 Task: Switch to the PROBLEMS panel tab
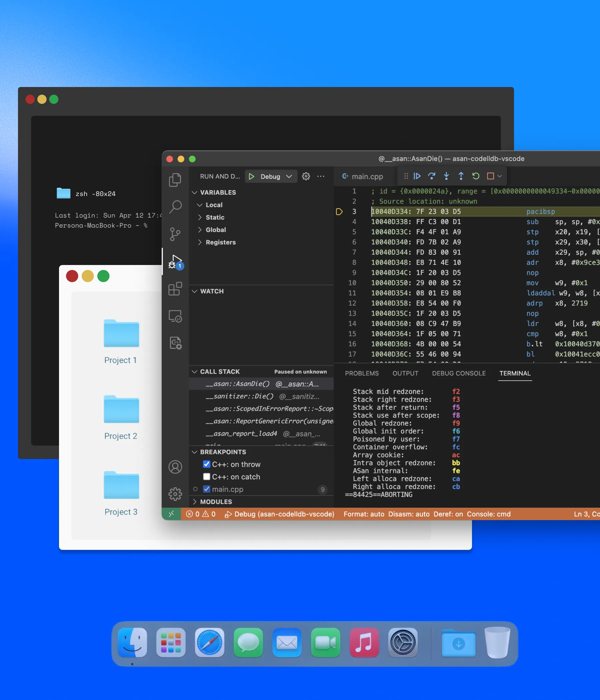click(x=361, y=373)
